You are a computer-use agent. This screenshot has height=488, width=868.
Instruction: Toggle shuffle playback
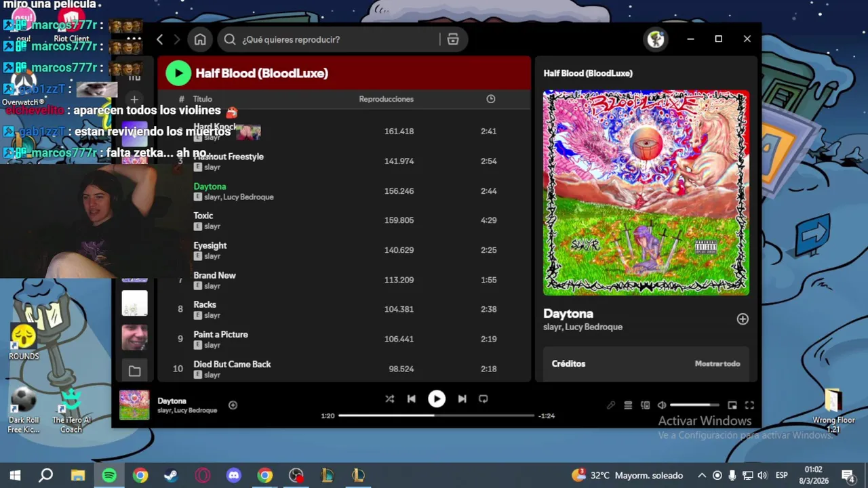tap(389, 399)
